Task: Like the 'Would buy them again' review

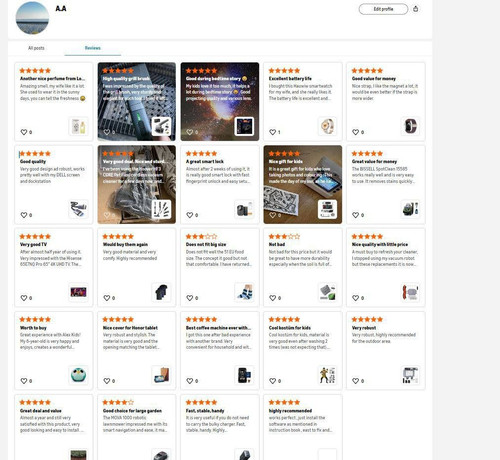Action: click(107, 298)
